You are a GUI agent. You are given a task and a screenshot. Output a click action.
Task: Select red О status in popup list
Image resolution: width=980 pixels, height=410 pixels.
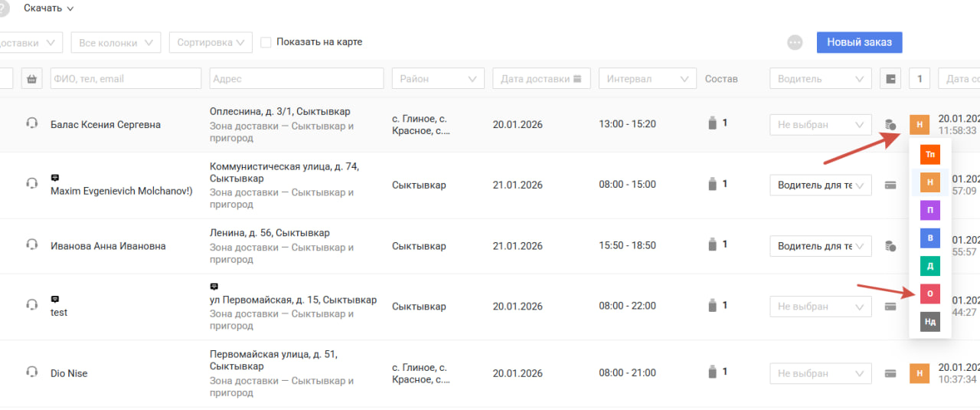(x=929, y=294)
